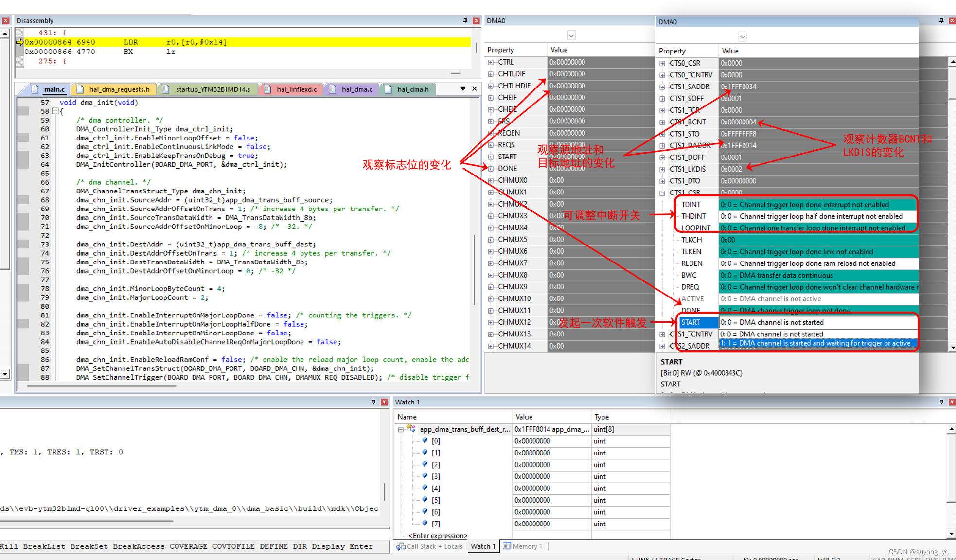Collapse app_dma_trans_buff_dest watch entry
Screen dimensions: 956x560
click(x=401, y=429)
